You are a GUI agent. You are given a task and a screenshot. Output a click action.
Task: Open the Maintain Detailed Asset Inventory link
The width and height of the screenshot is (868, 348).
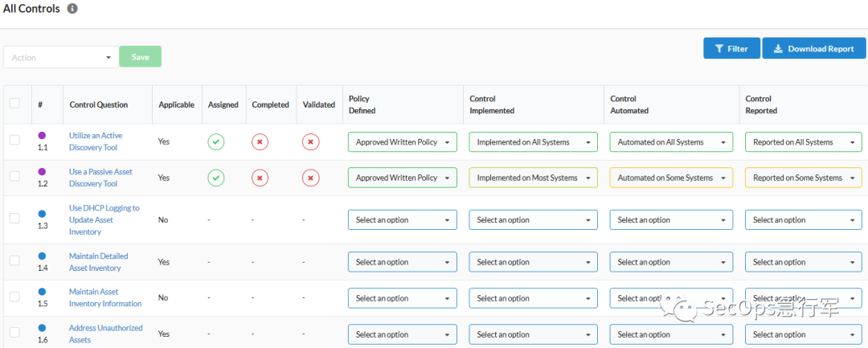point(98,262)
